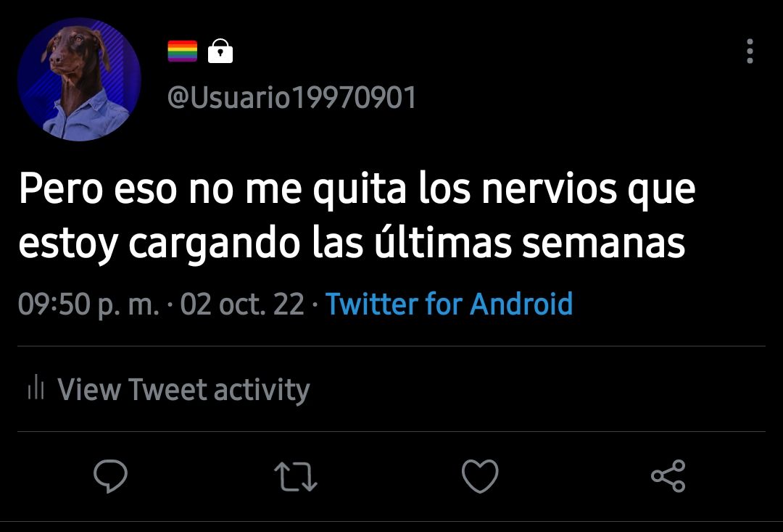Open View Tweet activity
This screenshot has width=783, height=532.
[x=168, y=389]
